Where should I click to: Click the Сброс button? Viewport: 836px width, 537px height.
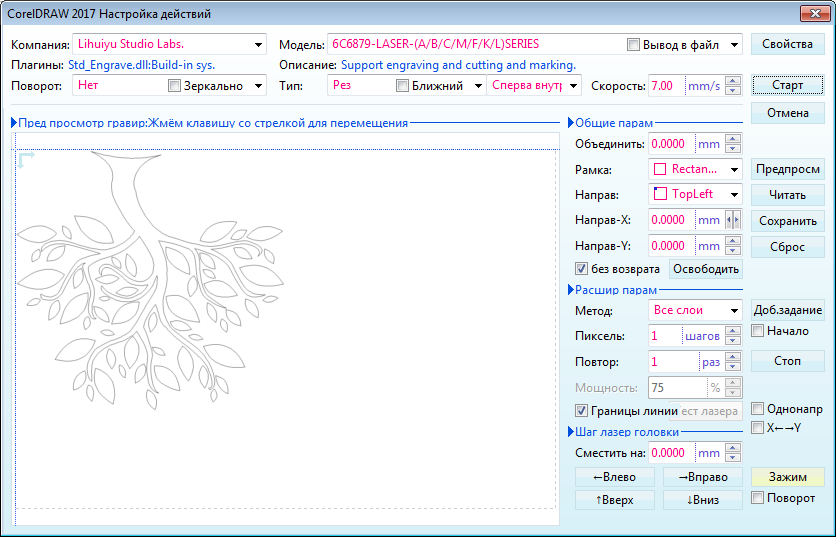pos(787,247)
